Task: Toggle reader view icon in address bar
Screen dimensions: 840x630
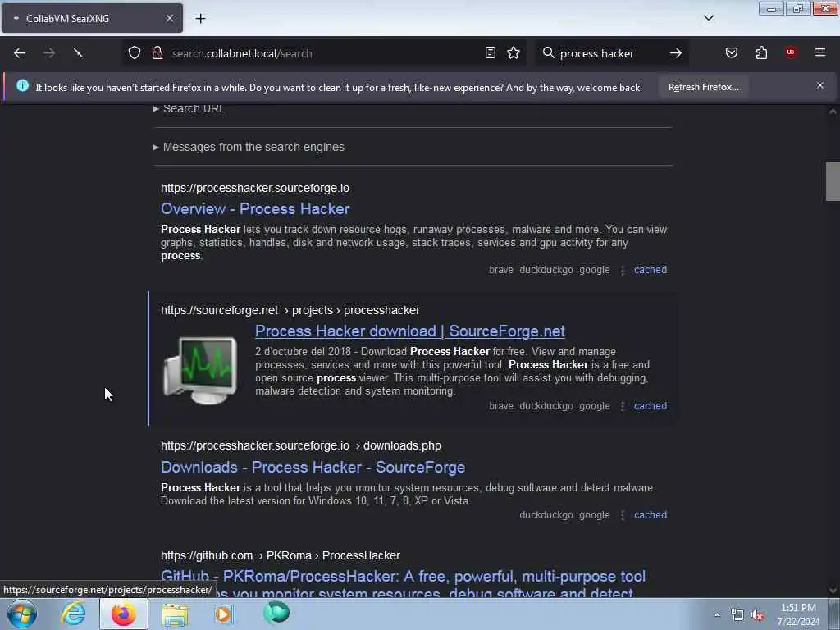Action: tap(491, 53)
